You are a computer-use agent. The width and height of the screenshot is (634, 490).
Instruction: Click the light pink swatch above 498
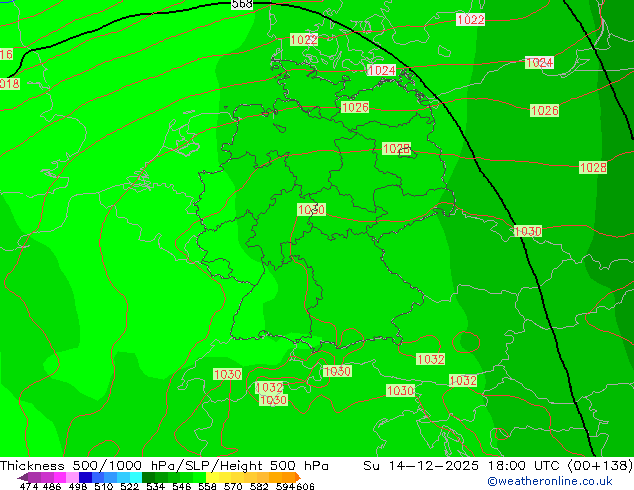point(72,477)
